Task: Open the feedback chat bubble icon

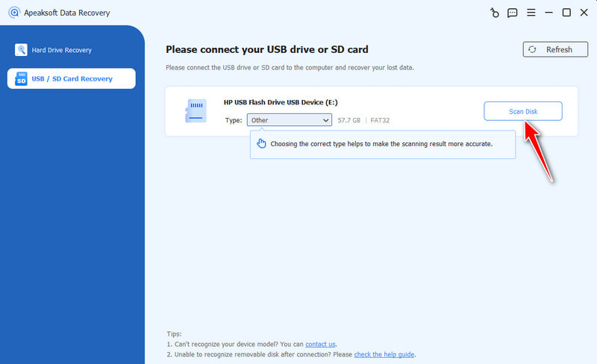Action: pyautogui.click(x=513, y=13)
